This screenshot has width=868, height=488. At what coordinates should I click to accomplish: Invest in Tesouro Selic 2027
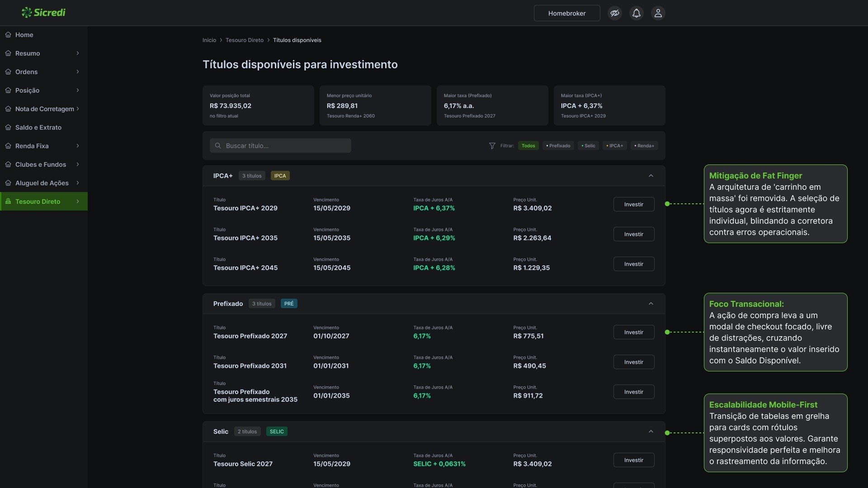[x=634, y=460]
